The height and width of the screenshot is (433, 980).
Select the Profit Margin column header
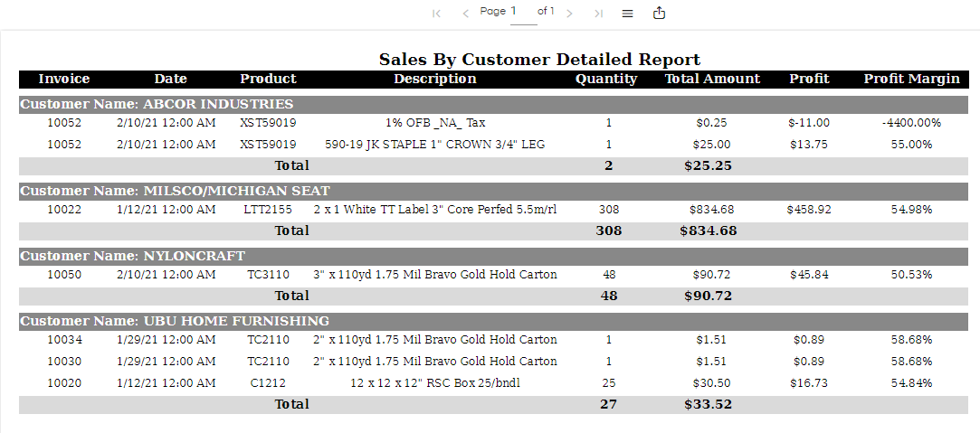(911, 79)
